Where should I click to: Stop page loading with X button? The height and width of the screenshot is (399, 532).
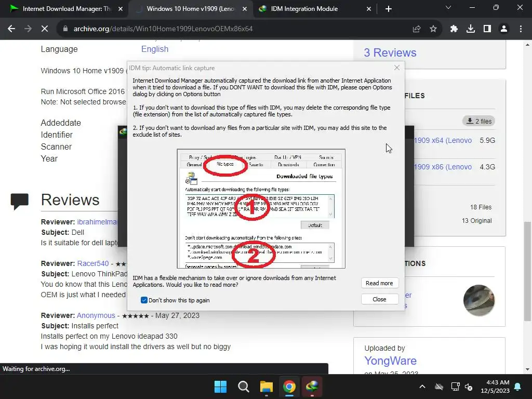(x=45, y=29)
